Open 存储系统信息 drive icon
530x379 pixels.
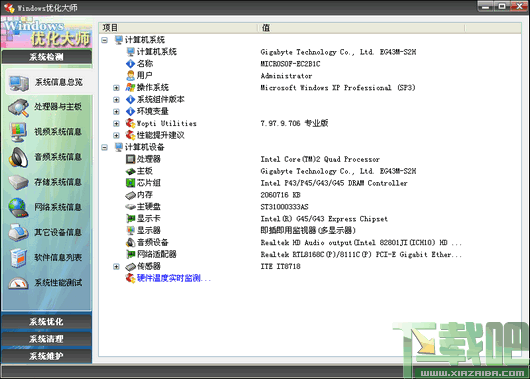pos(18,183)
